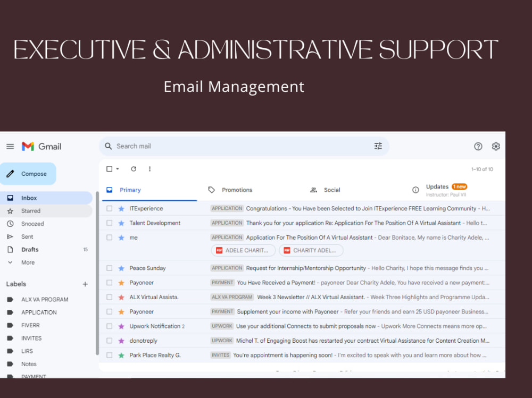Screen dimensions: 532x398
Task: Select the Peace Sunday email checkbox
Action: [x=109, y=268]
